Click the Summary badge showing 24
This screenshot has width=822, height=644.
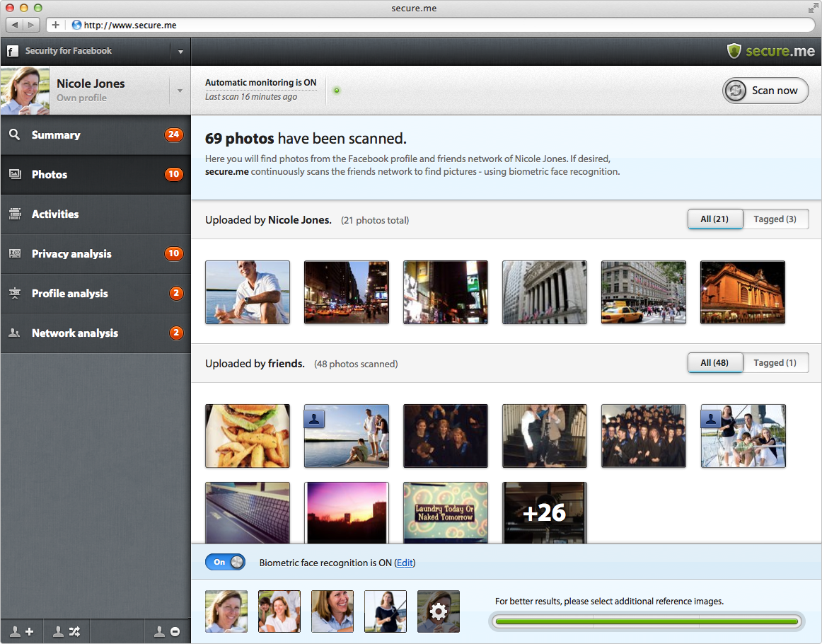pos(173,134)
